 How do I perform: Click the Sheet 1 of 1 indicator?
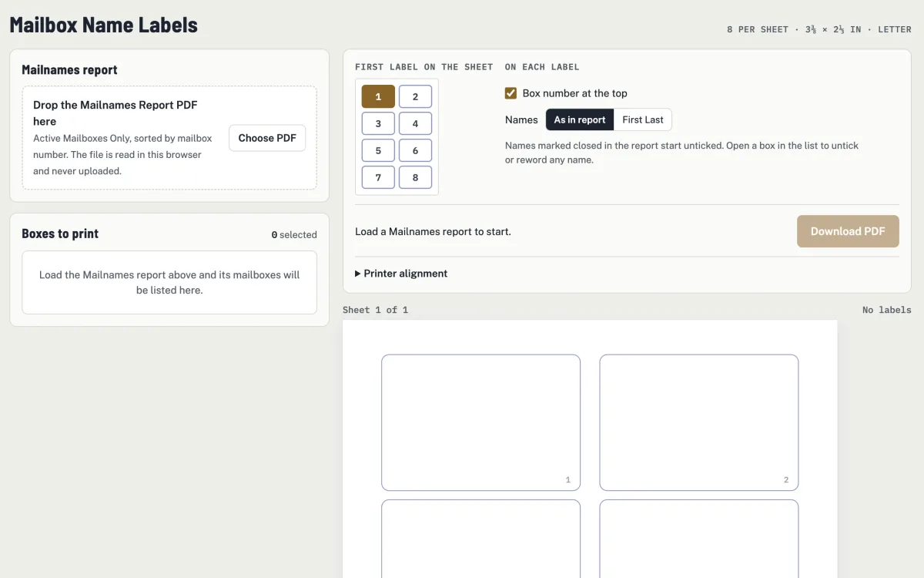pyautogui.click(x=375, y=310)
